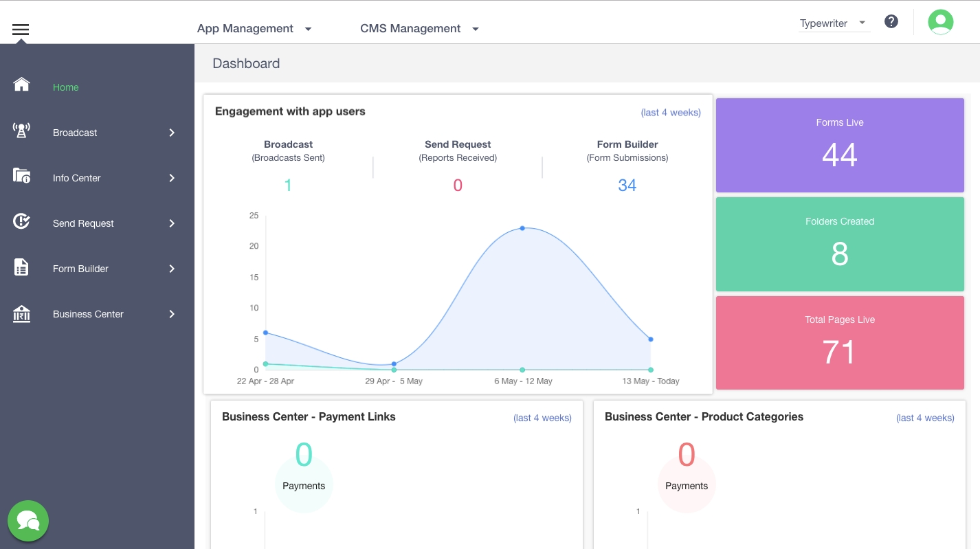Click the Send Request icon in sidebar
Screen dimensions: 980x549
tap(22, 221)
